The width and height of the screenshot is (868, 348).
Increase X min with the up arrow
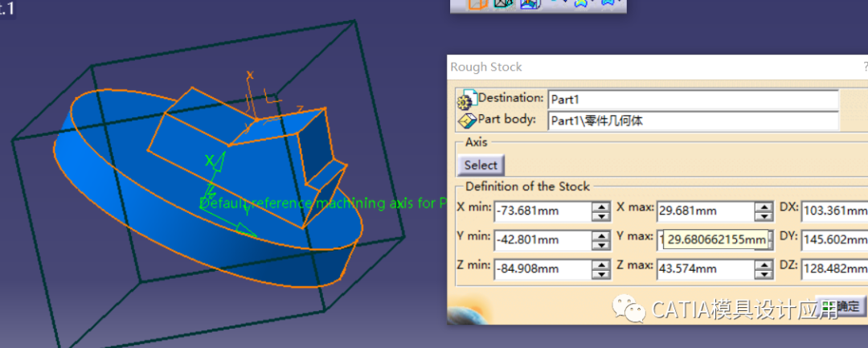click(600, 207)
